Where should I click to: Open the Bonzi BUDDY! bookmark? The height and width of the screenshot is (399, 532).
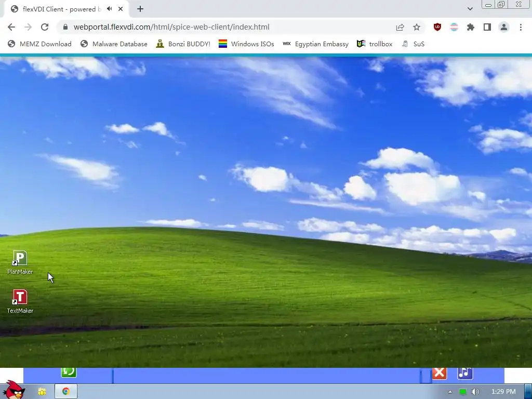[x=183, y=44]
